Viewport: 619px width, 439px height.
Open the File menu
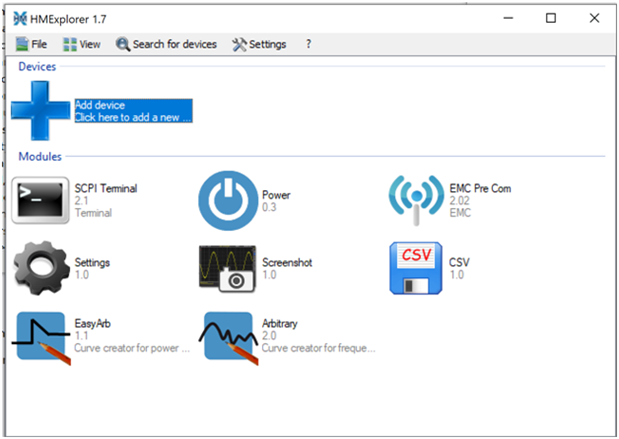coord(32,44)
